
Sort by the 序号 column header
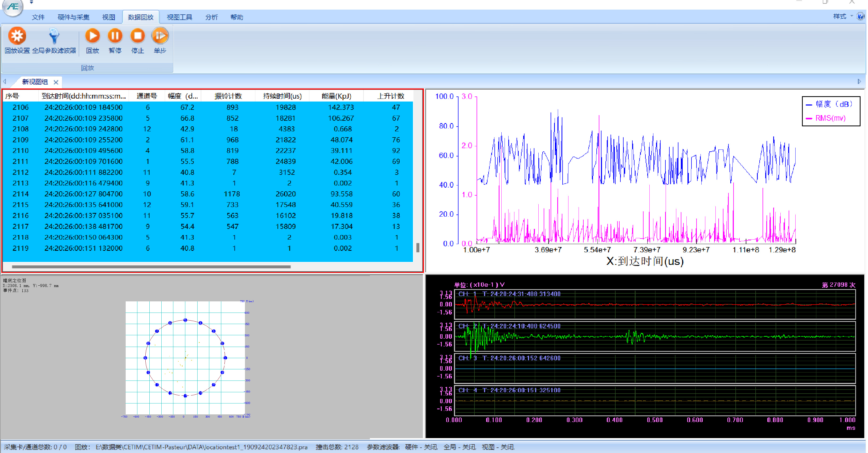[21, 96]
